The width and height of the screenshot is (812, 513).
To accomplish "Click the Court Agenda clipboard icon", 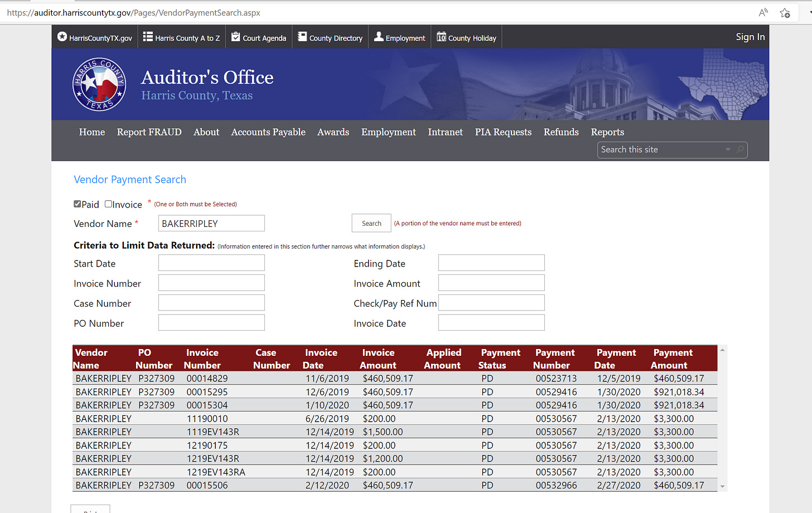I will [x=236, y=37].
